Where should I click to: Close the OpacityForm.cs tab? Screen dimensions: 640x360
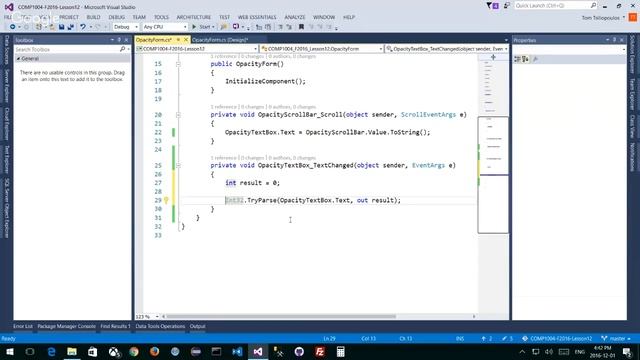[x=186, y=40]
